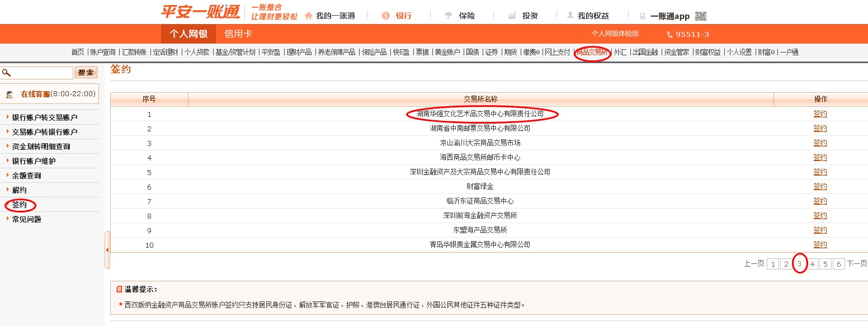The image size is (868, 326).
Task: Click 签约 for 东盟海产品交易所
Action: click(x=820, y=230)
